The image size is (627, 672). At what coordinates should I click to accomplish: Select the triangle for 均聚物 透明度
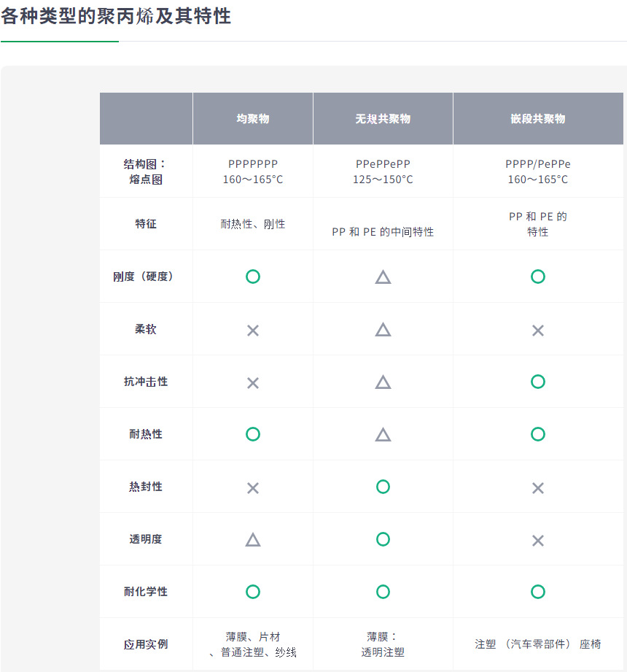point(253,540)
